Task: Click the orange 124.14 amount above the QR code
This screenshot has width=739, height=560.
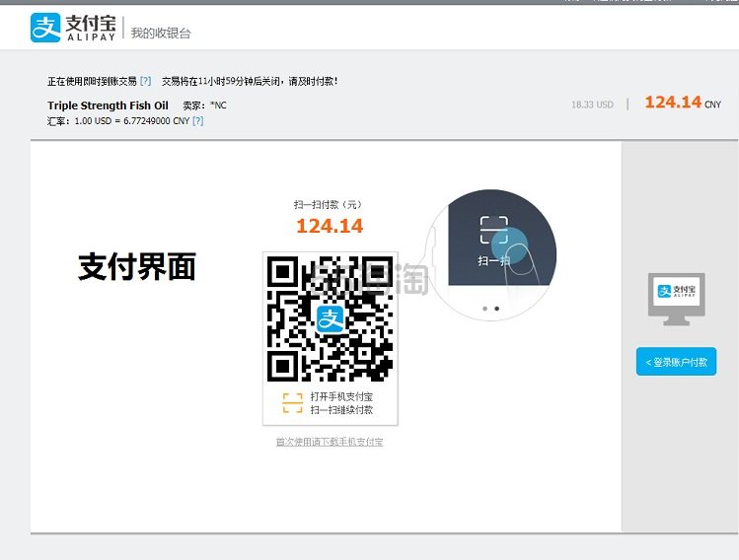Action: [x=330, y=226]
